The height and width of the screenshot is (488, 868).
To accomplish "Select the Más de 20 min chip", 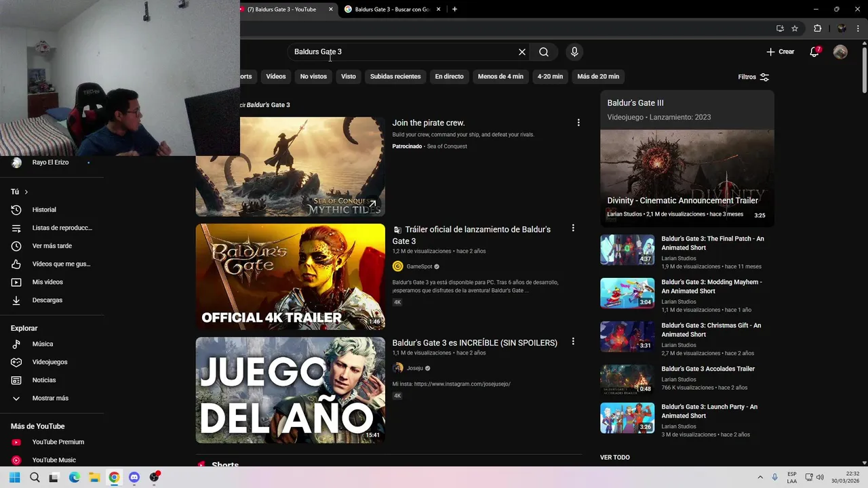I will (598, 77).
